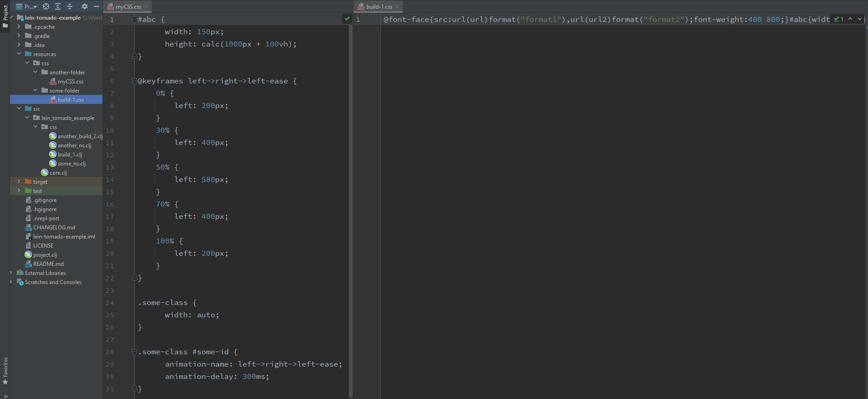Image resolution: width=868 pixels, height=399 pixels.
Task: Select core.clj in the project tree
Action: tap(58, 173)
